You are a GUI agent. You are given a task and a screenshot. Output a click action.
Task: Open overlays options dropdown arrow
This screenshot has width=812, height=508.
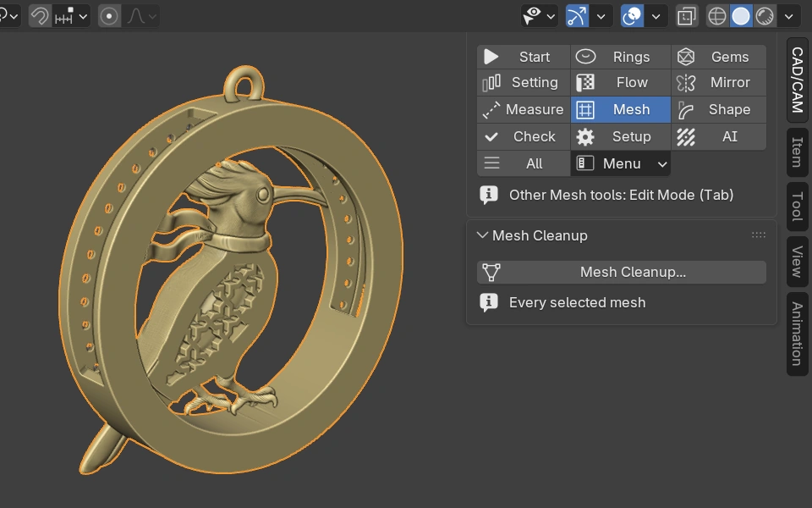coord(656,16)
